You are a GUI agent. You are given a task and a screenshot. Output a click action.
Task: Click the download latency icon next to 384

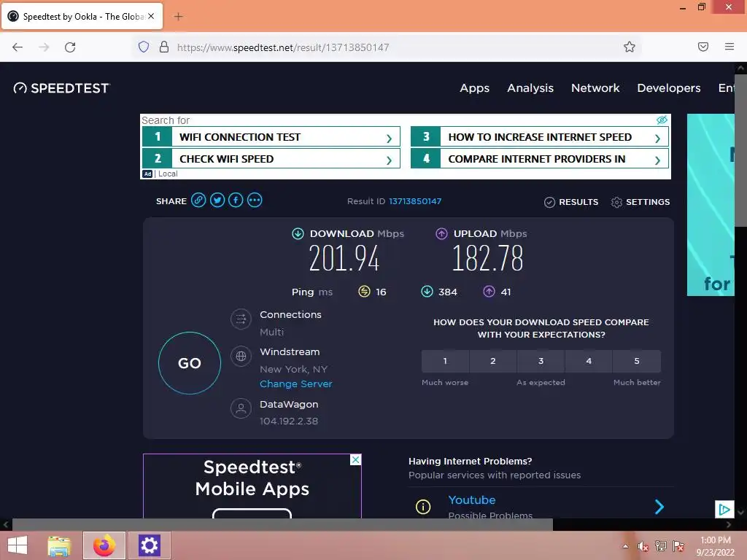(427, 292)
